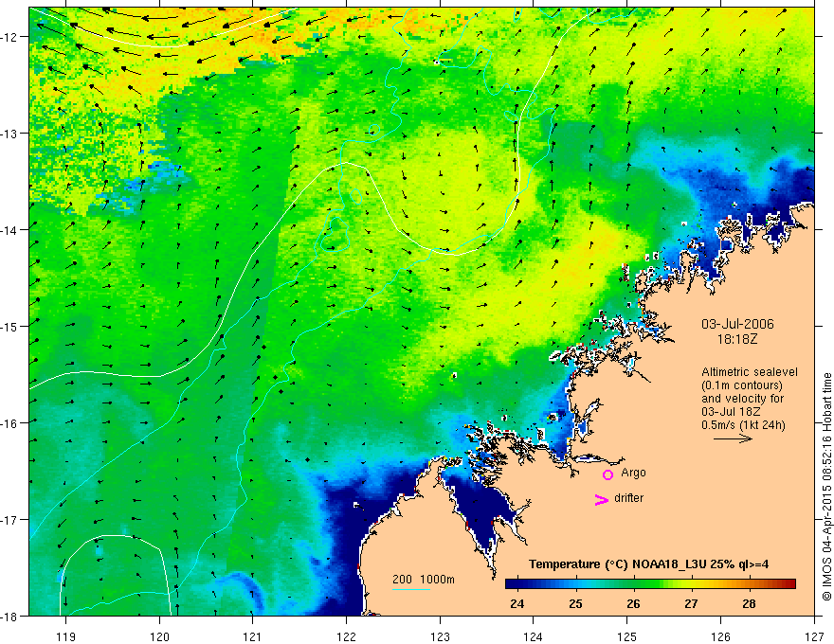Click the 'and velocity for' caption line
Screen dimensions: 834x644
click(x=742, y=399)
